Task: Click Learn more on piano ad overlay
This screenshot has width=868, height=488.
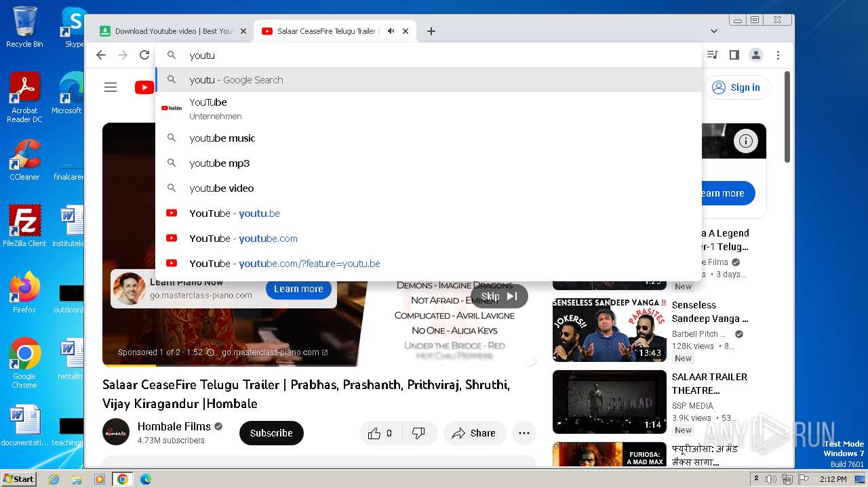Action: (298, 289)
